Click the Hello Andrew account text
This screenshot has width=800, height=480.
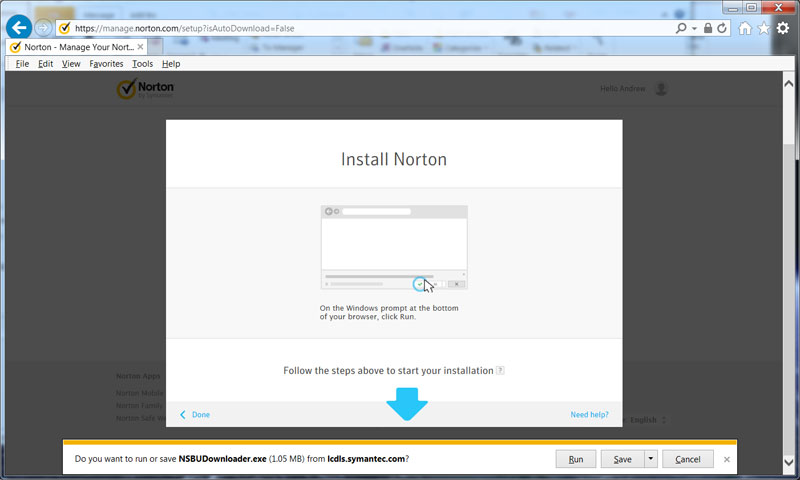pos(622,89)
